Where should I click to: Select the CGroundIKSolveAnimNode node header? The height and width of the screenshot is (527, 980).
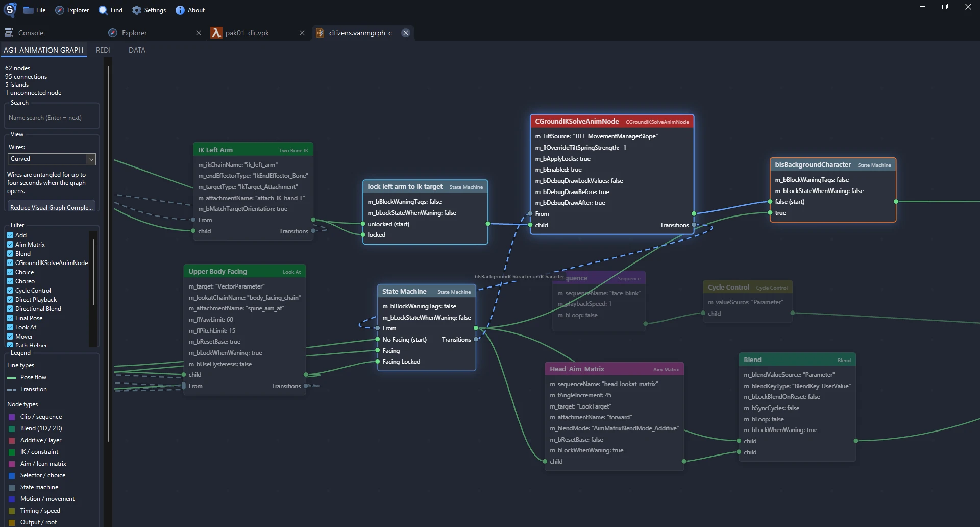[x=611, y=122]
